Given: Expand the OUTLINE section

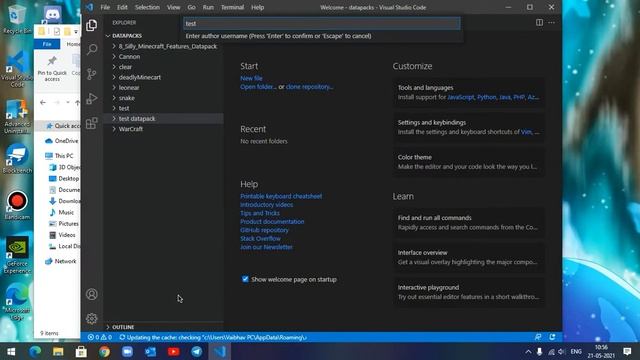Looking at the screenshot, I should click(163, 327).
